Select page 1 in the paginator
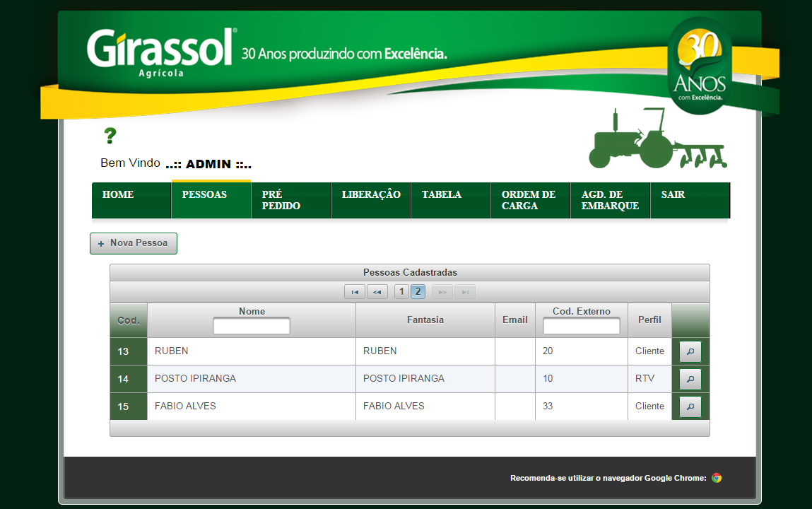The height and width of the screenshot is (509, 812). click(401, 291)
